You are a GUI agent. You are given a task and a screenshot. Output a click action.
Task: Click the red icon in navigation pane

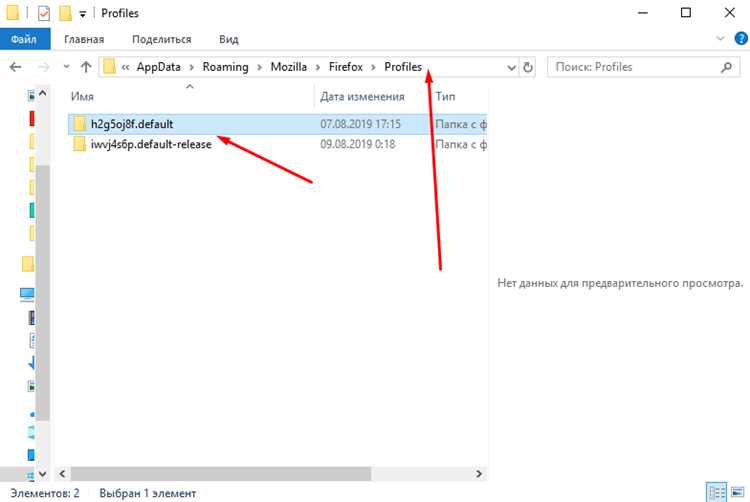click(x=32, y=118)
